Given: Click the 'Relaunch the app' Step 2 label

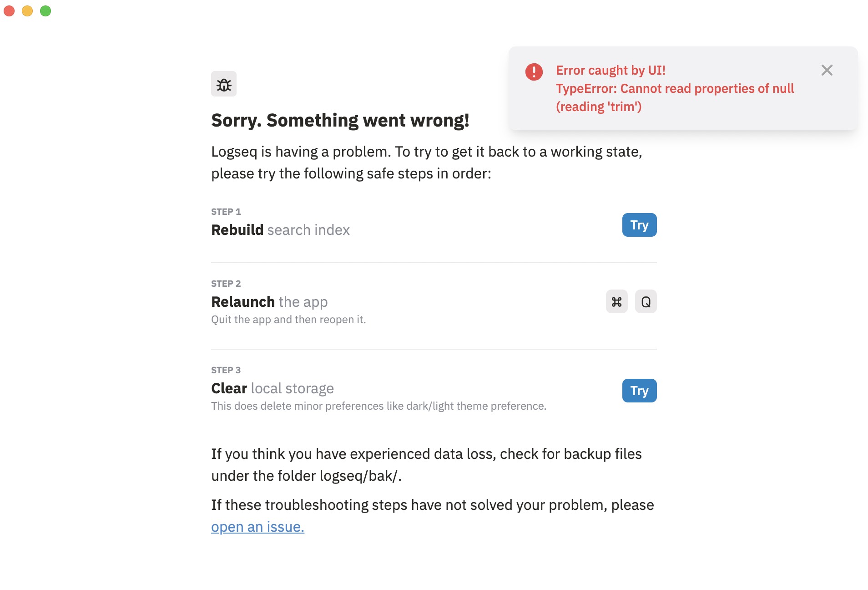Looking at the screenshot, I should [269, 301].
